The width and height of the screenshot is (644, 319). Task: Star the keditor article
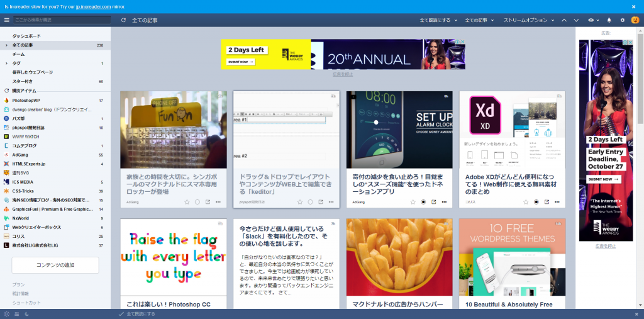(300, 202)
